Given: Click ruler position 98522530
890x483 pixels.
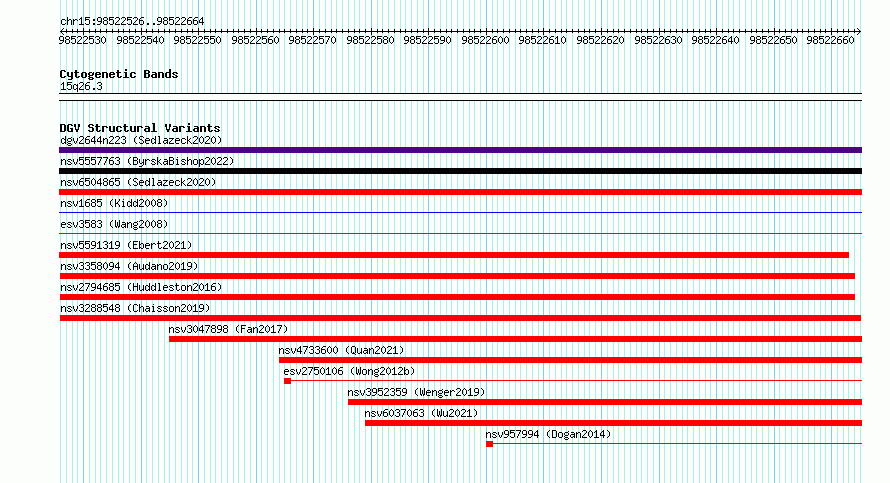Looking at the screenshot, I should point(82,40).
